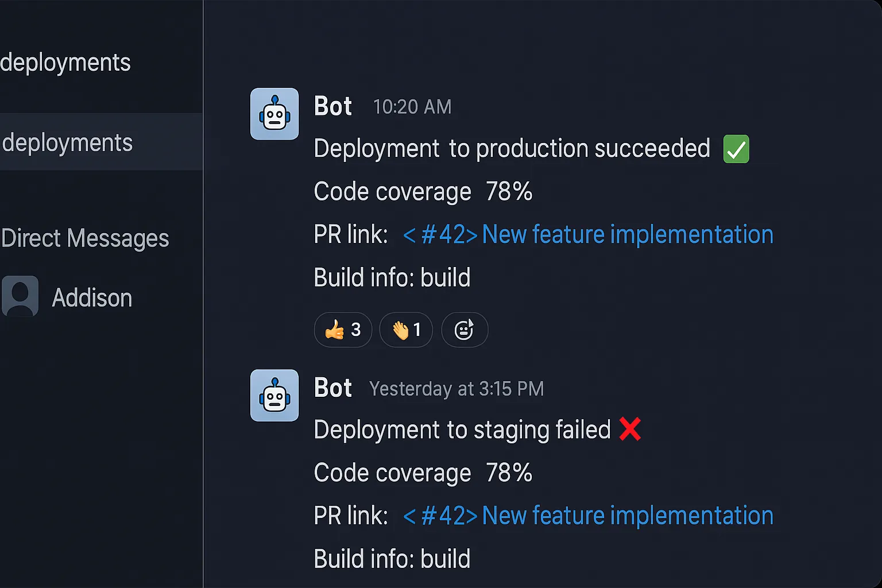Open the add reaction picker below the production message
The width and height of the screenshot is (882, 588).
click(464, 330)
